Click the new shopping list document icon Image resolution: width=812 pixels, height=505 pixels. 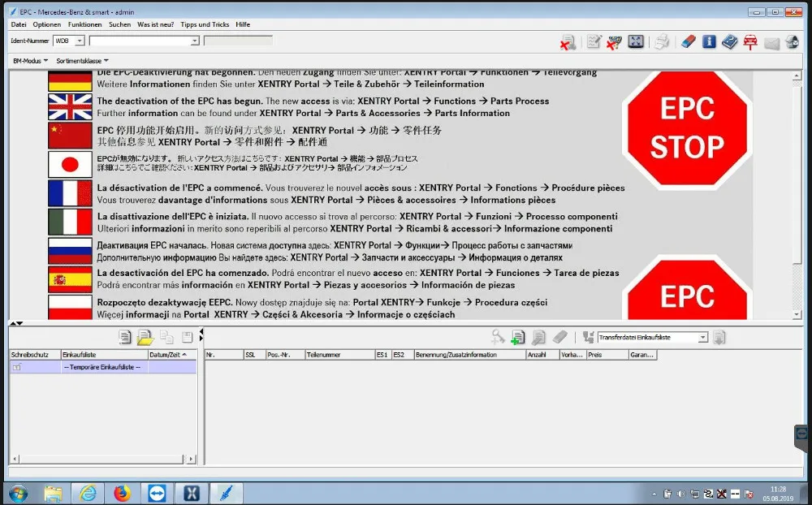(124, 337)
